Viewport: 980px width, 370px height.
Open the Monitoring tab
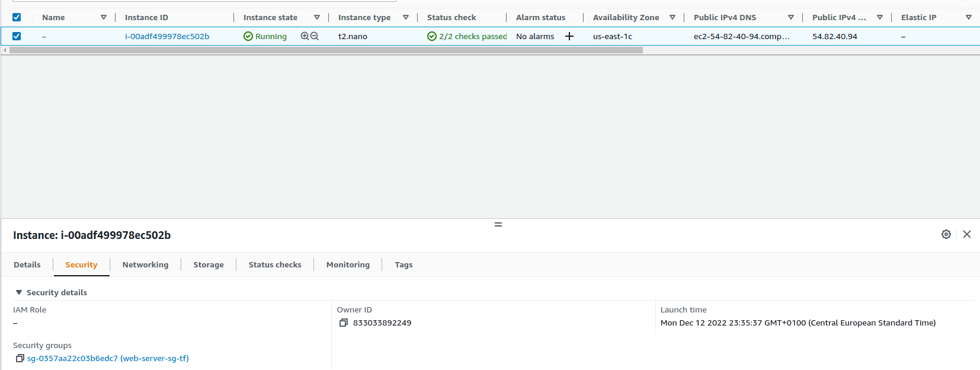(348, 264)
